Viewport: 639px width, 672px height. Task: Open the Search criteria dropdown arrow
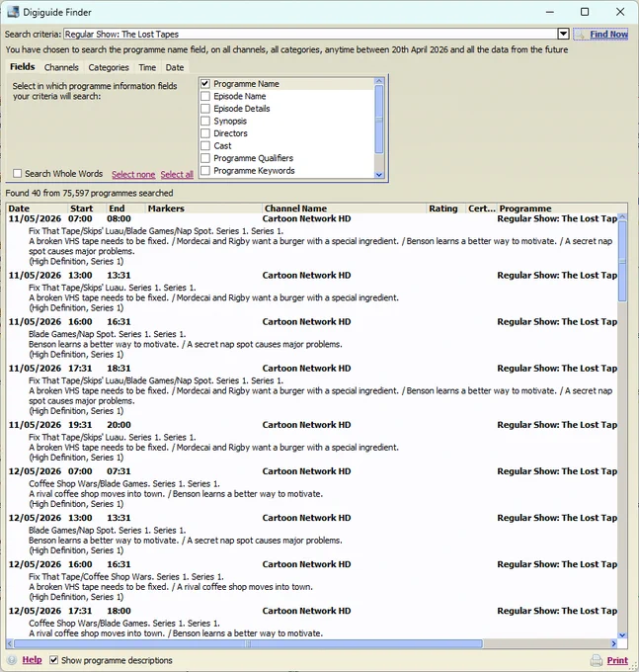563,34
